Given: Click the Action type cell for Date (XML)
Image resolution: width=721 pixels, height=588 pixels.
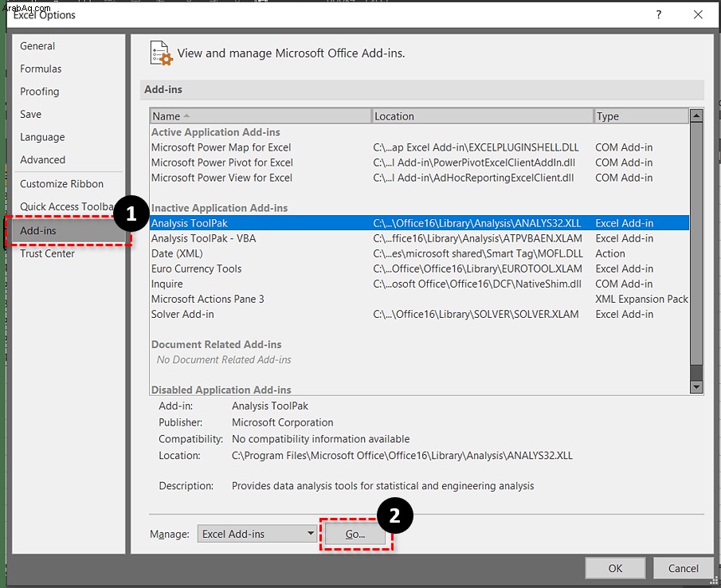Looking at the screenshot, I should click(610, 254).
